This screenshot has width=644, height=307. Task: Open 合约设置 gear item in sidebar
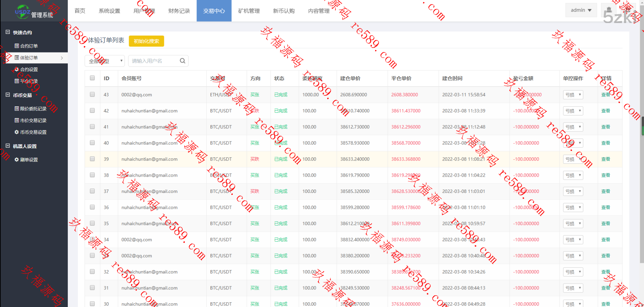point(26,69)
